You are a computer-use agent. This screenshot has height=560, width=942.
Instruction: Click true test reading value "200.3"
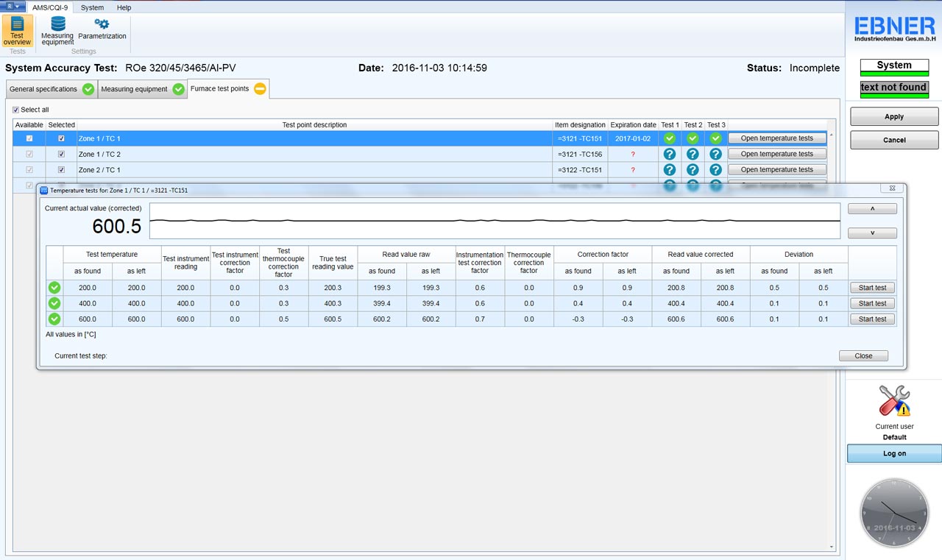click(333, 288)
